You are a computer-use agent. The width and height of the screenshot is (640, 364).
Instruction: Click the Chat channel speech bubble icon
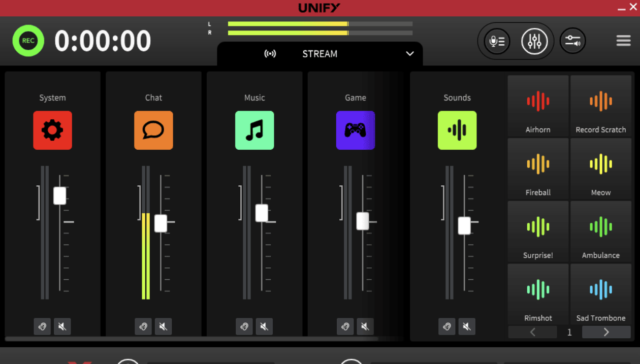153,130
